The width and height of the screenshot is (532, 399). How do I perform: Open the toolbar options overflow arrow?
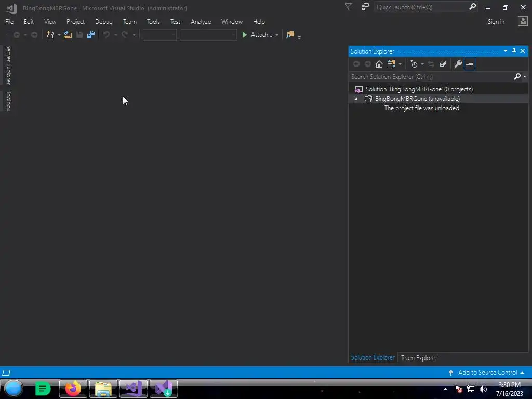pos(299,37)
